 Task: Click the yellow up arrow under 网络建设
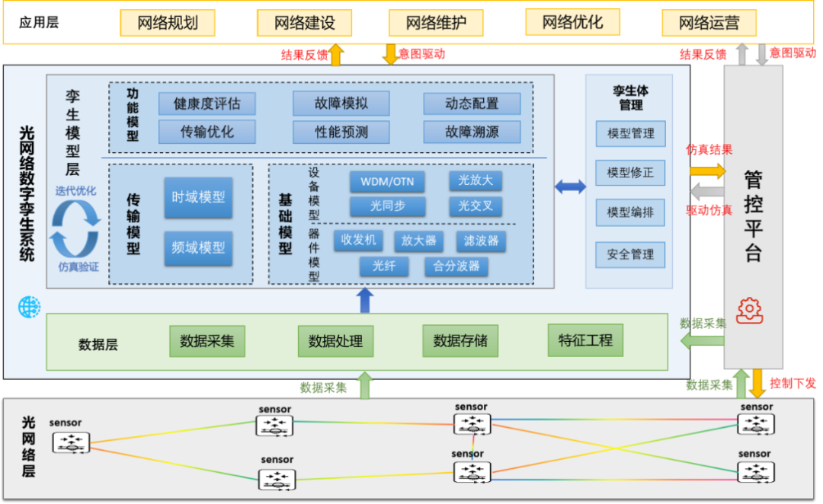pyautogui.click(x=336, y=55)
